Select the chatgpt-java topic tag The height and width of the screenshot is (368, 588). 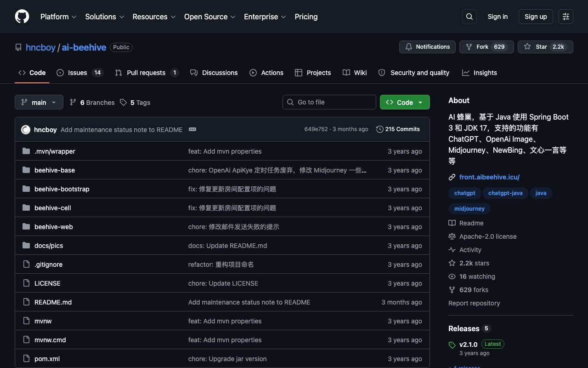(505, 193)
